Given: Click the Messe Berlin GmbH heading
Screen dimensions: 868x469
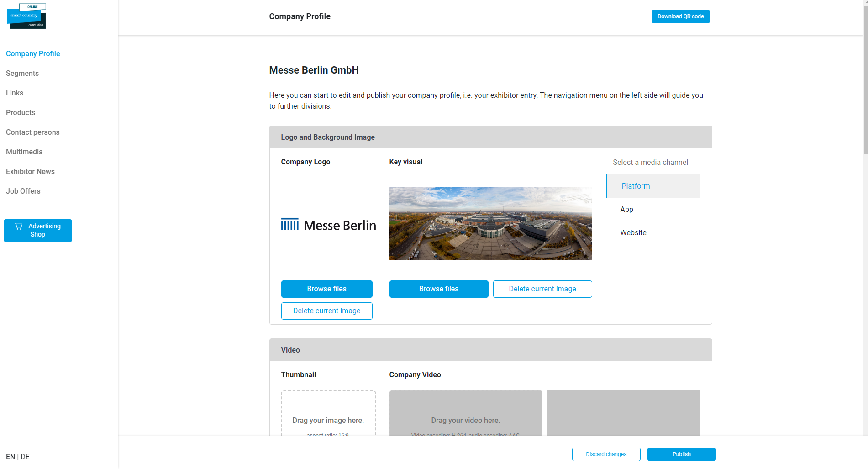Looking at the screenshot, I should (314, 70).
